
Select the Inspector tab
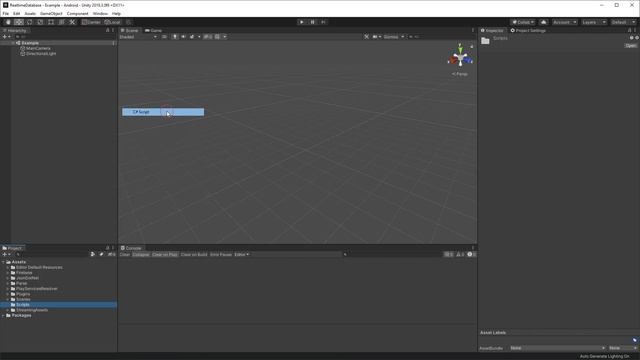(x=492, y=31)
